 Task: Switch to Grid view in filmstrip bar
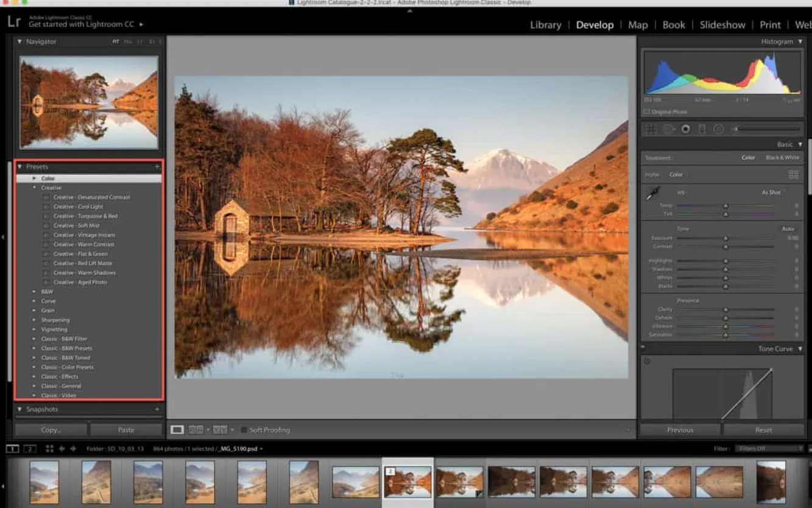tap(50, 449)
